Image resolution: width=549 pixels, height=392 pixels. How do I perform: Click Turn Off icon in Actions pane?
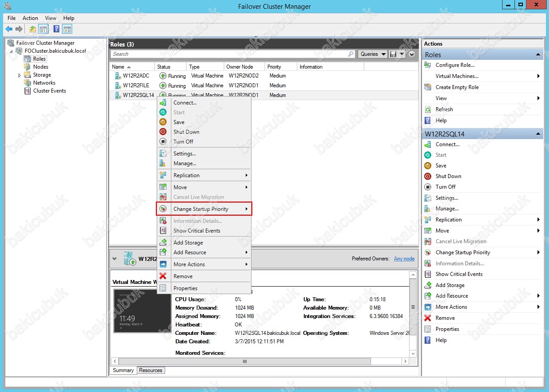(428, 187)
